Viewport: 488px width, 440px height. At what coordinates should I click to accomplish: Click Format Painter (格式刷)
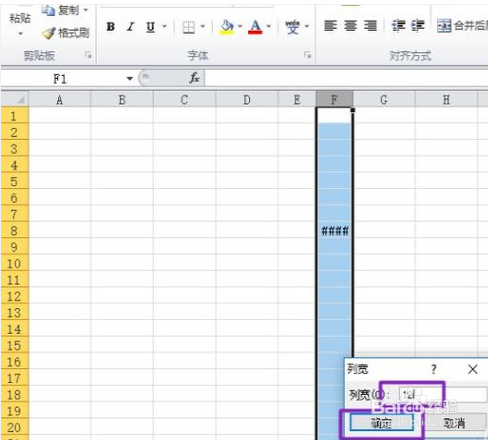click(66, 33)
